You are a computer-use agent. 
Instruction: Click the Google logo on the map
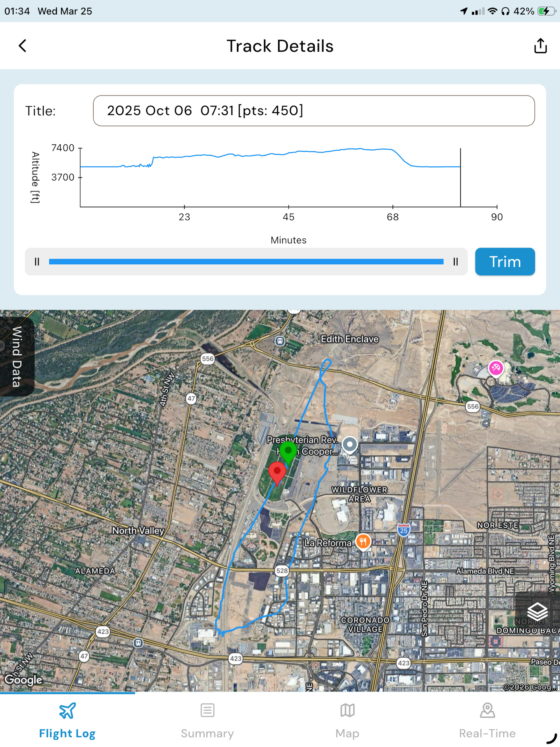tap(23, 679)
